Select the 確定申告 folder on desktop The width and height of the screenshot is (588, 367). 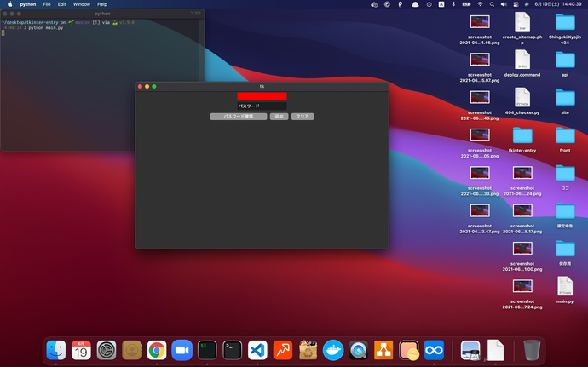coord(565,211)
